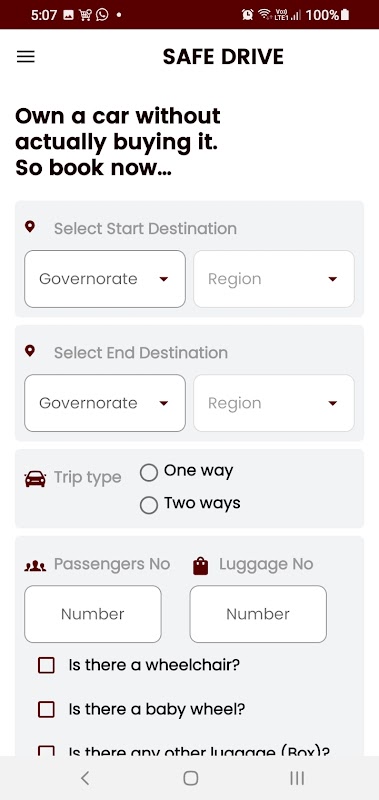Focus the Passengers No number field
The image size is (379, 800).
[x=93, y=614]
